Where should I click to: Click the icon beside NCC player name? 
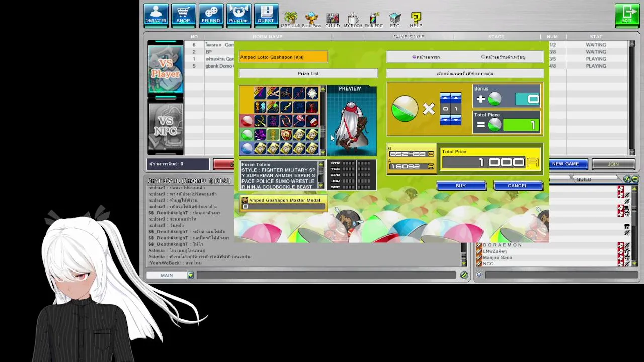pyautogui.click(x=479, y=263)
